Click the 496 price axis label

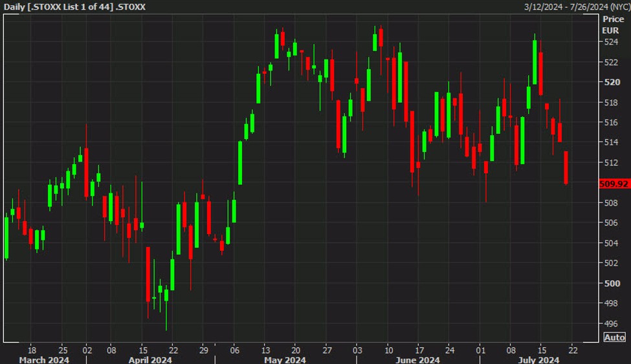coord(611,323)
